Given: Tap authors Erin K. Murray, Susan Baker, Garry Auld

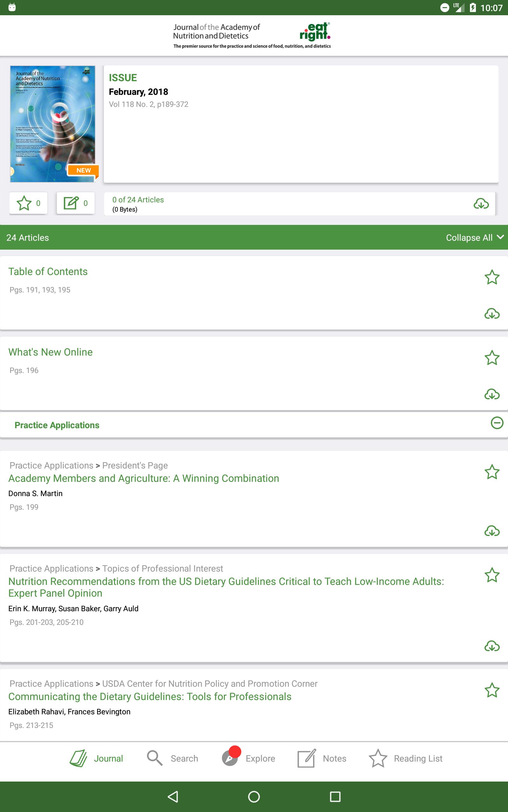Looking at the screenshot, I should coord(73,608).
